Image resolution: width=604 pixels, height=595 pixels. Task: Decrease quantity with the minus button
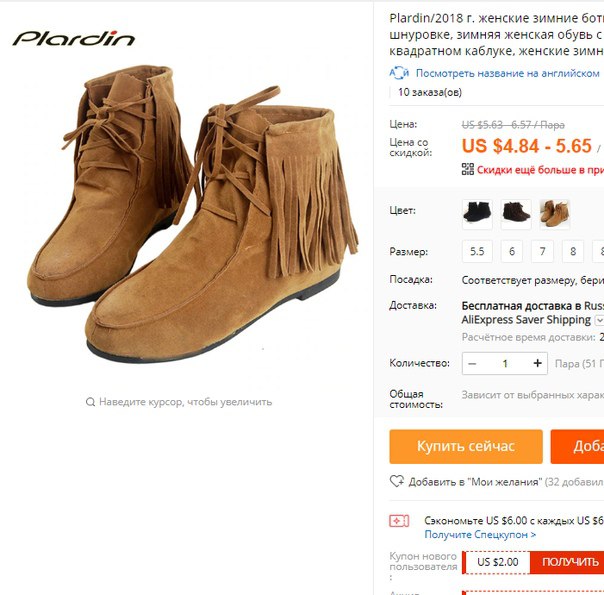pyautogui.click(x=472, y=364)
